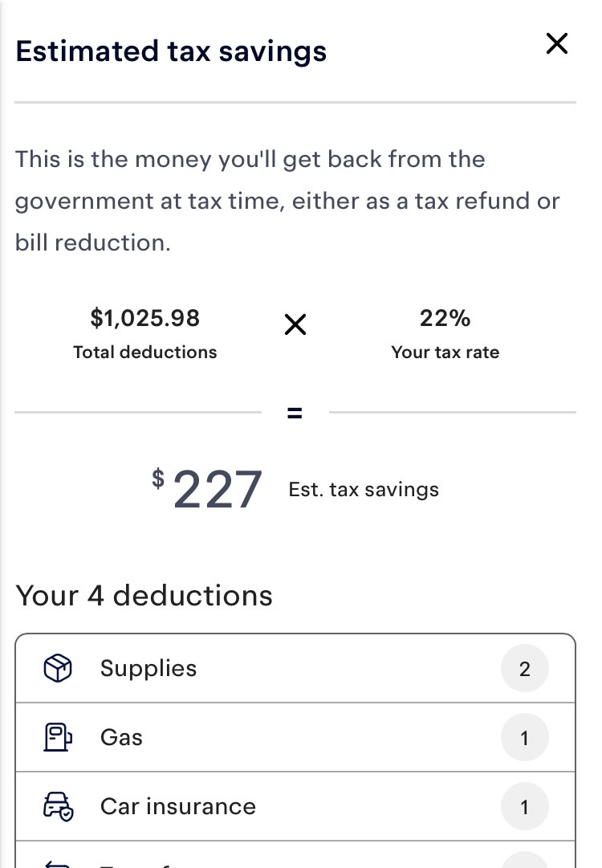This screenshot has width=602, height=868.
Task: Click the partially visible fourth deduction icon
Action: coord(58,863)
